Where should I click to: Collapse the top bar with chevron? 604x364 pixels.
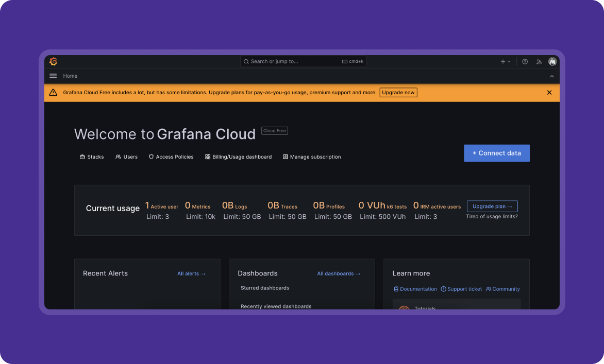click(551, 76)
